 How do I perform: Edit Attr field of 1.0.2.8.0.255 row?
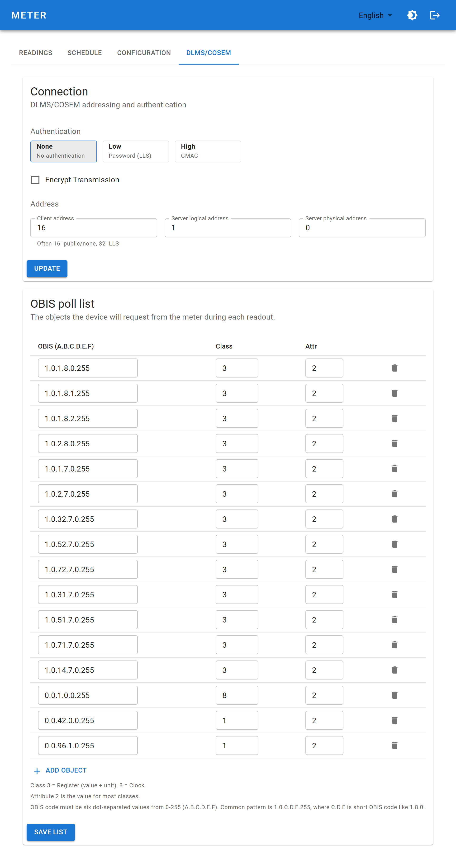(324, 443)
